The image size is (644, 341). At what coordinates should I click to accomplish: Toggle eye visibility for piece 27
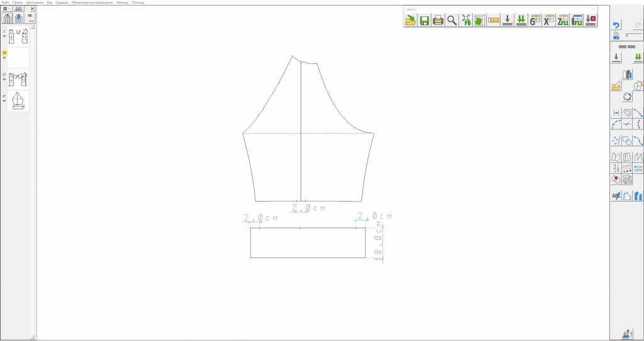point(4,101)
